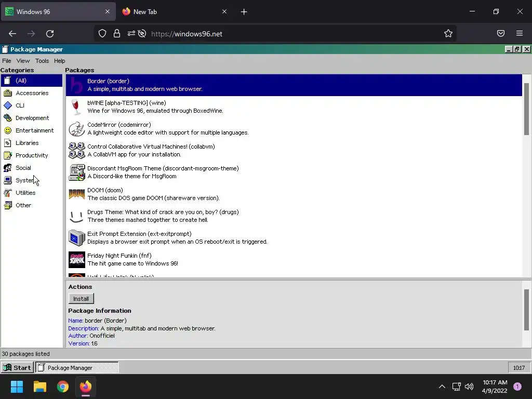
Task: Select bWINE [alpha-TESTING] (wine) text
Action: click(127, 103)
